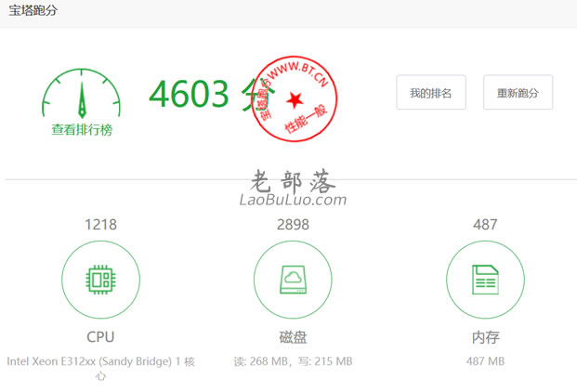
Task: Click the Intel Xeon E312xx processor description
Action: (101, 368)
